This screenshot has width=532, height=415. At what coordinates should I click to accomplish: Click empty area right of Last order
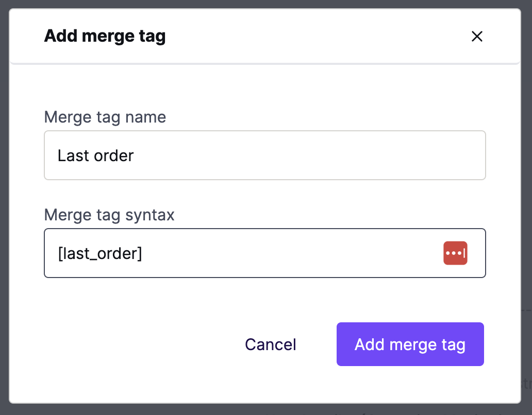[x=305, y=155]
